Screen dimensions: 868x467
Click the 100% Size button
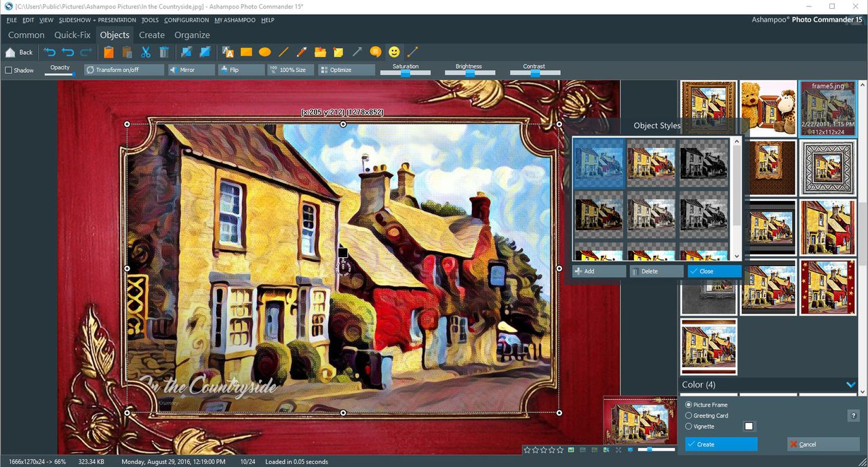point(291,70)
